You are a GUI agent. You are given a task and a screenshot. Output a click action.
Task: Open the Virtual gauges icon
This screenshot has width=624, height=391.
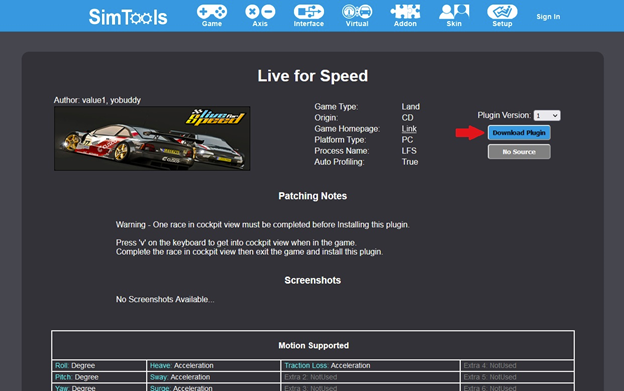point(357,15)
